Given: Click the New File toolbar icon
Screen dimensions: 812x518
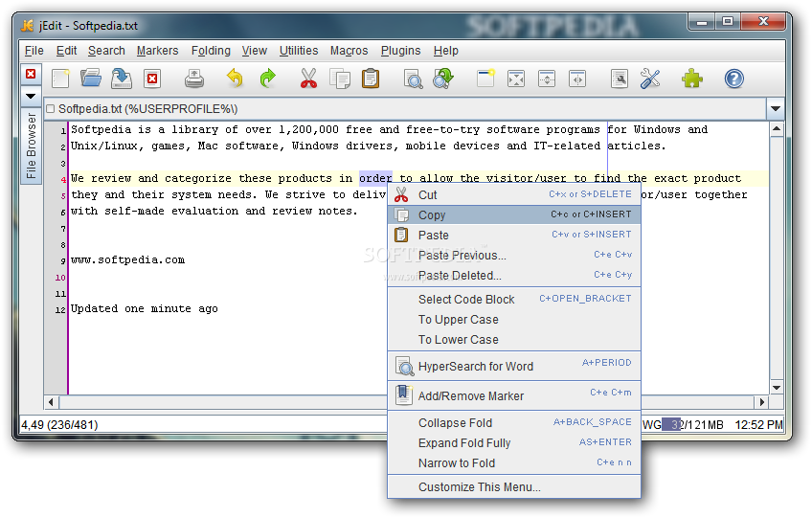Looking at the screenshot, I should [60, 79].
